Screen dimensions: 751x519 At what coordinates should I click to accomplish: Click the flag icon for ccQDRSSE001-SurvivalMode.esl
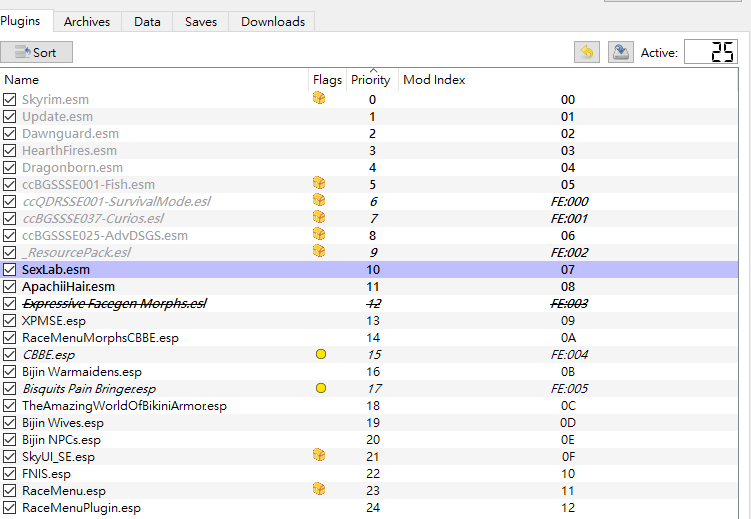click(319, 200)
